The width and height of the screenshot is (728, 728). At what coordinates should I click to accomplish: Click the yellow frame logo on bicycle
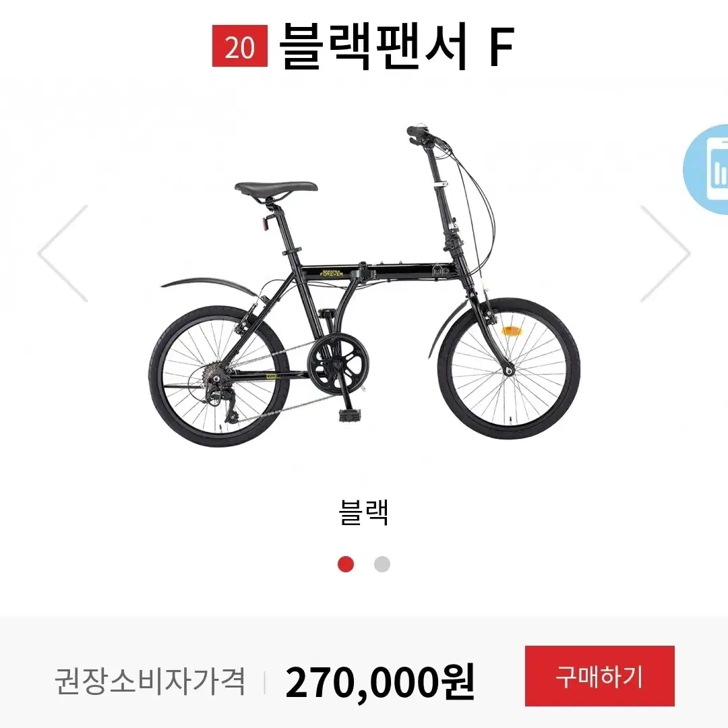pos(332,273)
